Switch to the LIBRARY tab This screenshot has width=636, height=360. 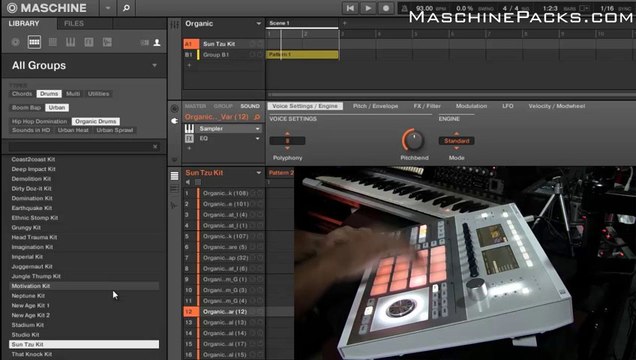24,24
